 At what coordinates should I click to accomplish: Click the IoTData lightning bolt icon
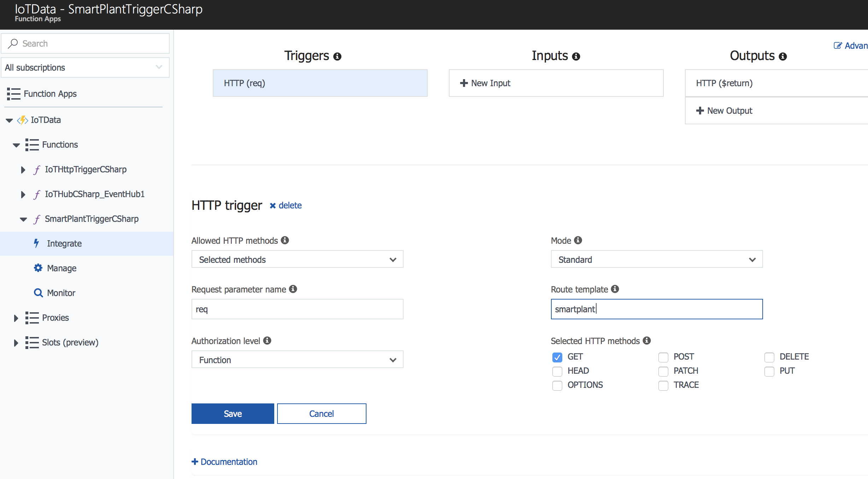click(x=23, y=120)
